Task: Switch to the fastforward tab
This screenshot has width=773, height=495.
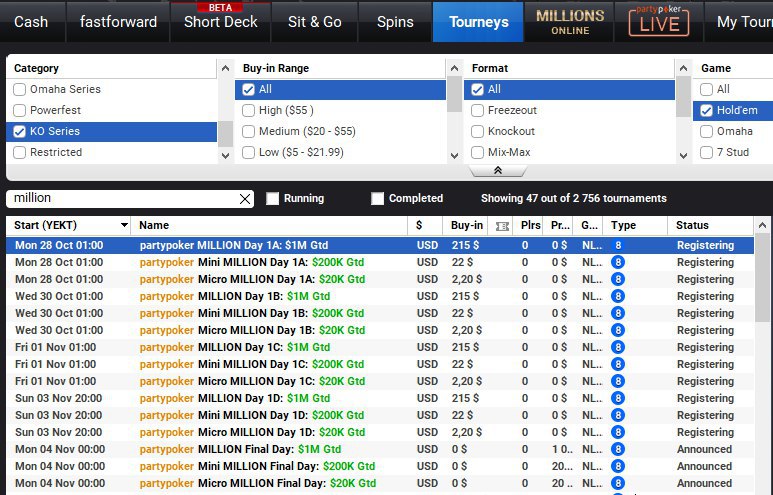Action: point(118,22)
